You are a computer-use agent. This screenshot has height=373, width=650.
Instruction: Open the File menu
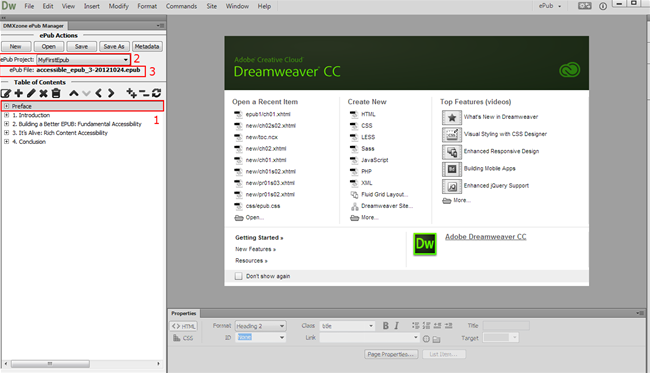(x=29, y=6)
